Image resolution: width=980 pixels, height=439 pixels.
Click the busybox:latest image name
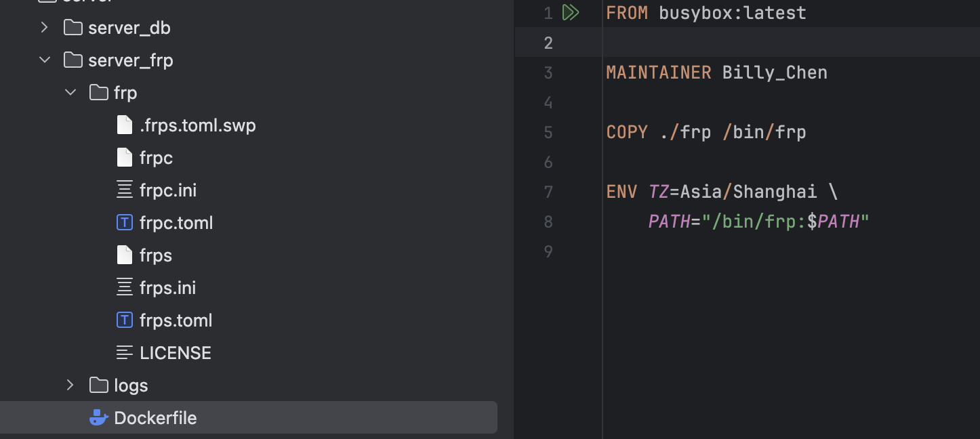pyautogui.click(x=733, y=13)
